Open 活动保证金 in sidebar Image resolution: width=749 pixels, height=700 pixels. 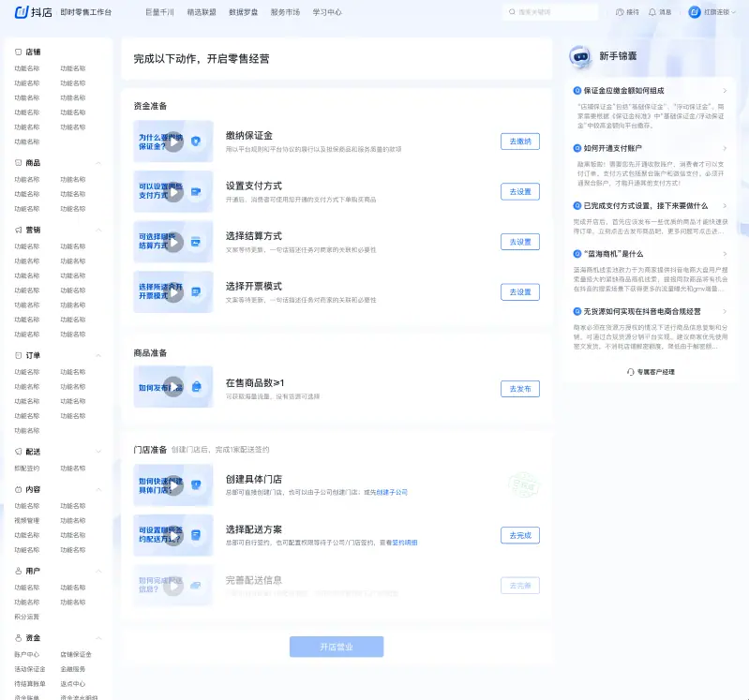[30, 669]
